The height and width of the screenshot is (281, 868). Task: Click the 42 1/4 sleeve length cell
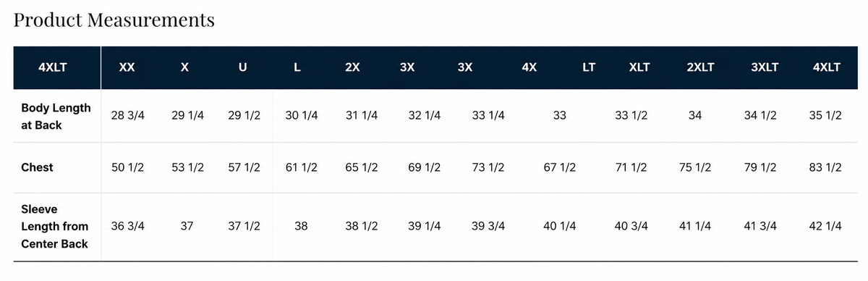(x=825, y=226)
